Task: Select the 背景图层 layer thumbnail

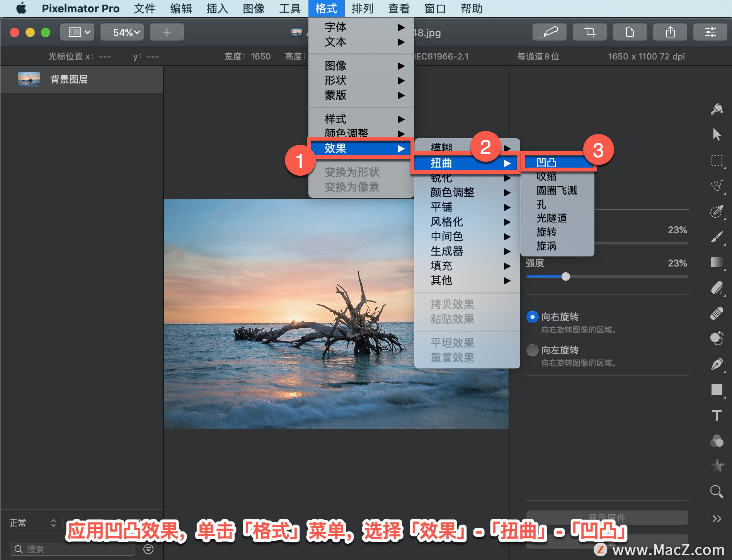Action: click(29, 79)
